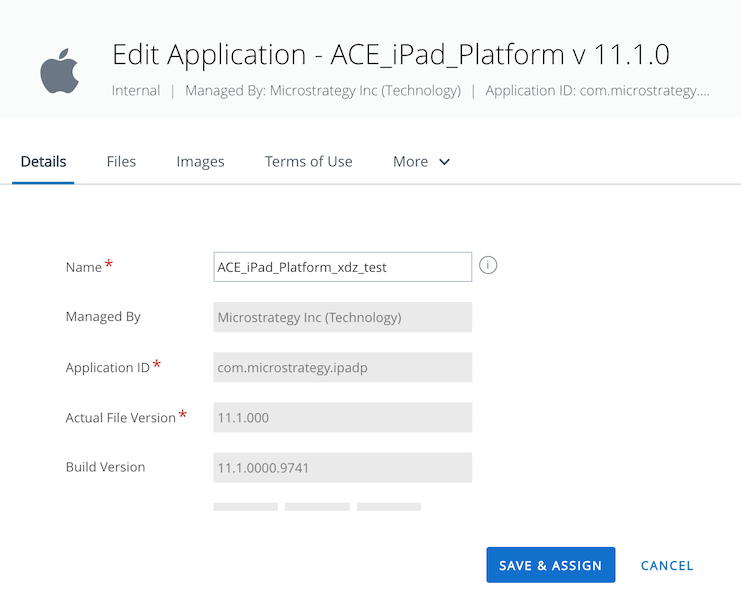Click the Name field label

pos(84,267)
